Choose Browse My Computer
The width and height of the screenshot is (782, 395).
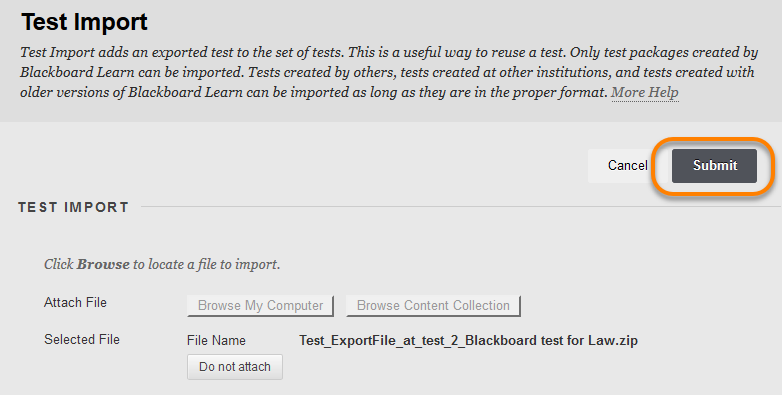point(260,305)
